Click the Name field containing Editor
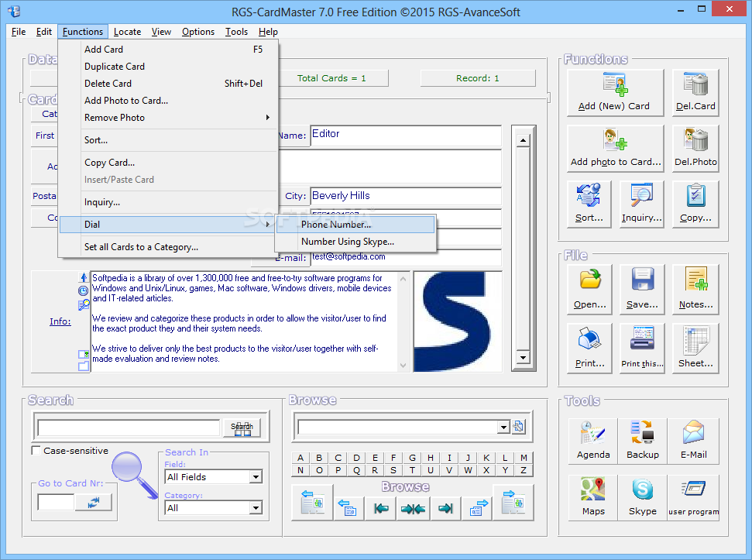 (x=406, y=136)
